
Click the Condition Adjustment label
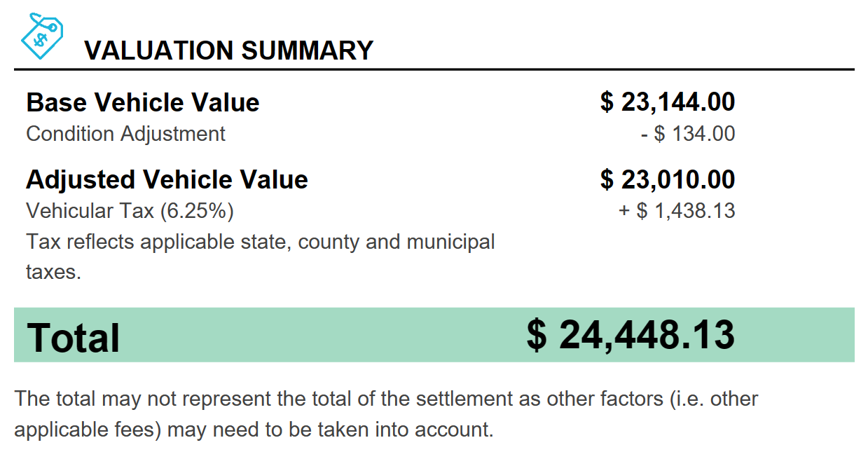click(x=126, y=134)
